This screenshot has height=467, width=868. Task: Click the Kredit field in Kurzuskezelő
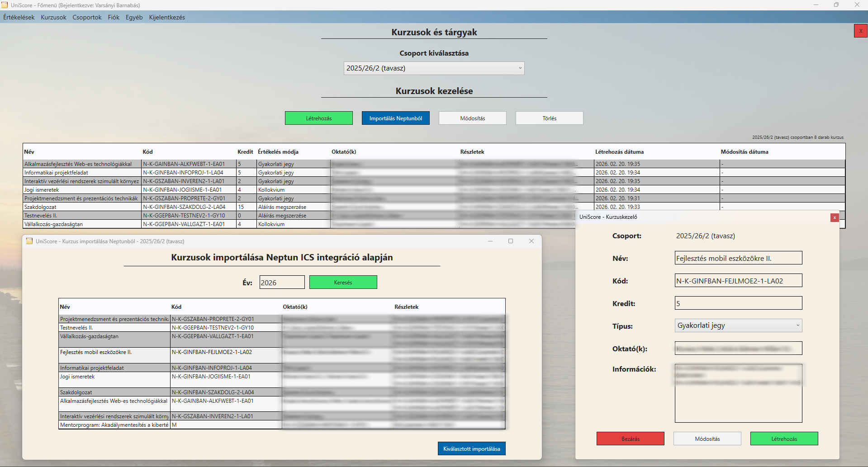click(x=738, y=302)
